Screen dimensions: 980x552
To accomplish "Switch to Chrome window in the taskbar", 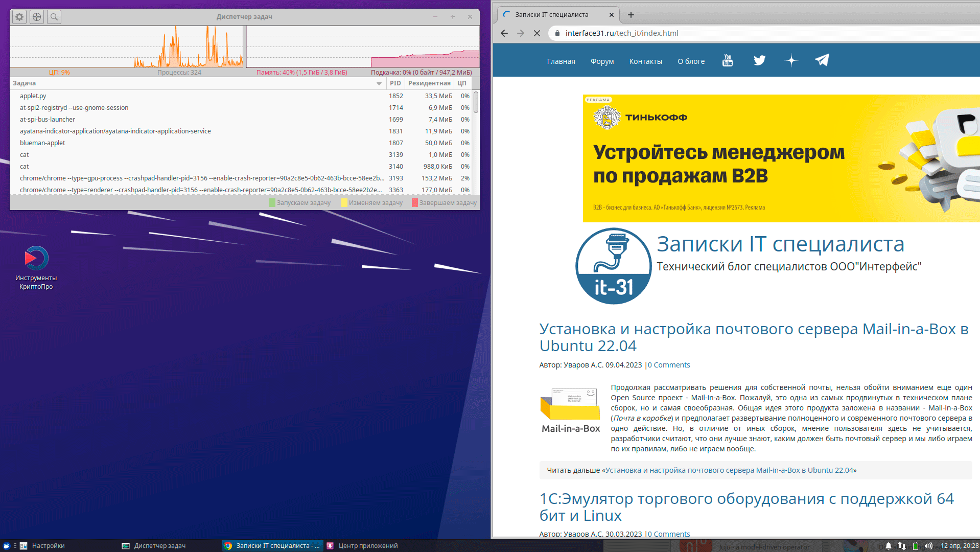I will click(272, 546).
